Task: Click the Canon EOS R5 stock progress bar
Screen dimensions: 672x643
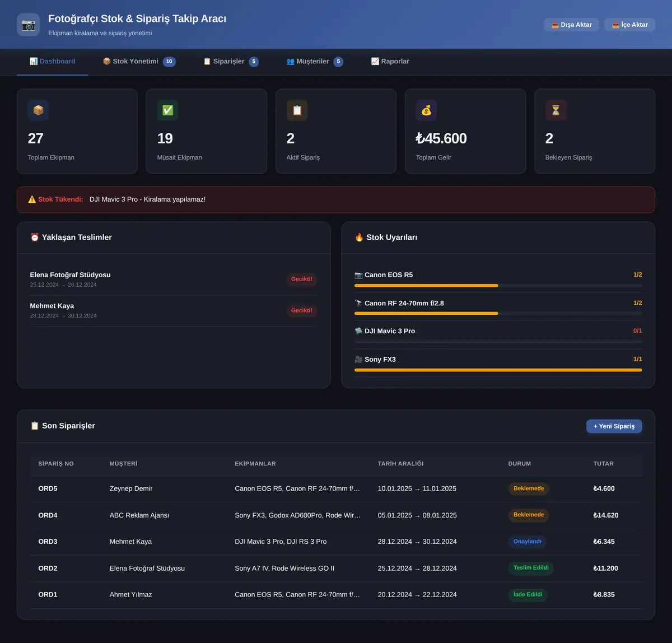Action: (498, 286)
